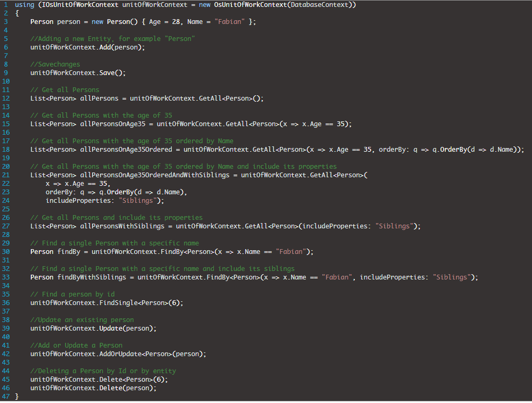Viewport: 532px width, 403px height.
Task: Click line number 1 in the gutter
Action: [x=6, y=5]
